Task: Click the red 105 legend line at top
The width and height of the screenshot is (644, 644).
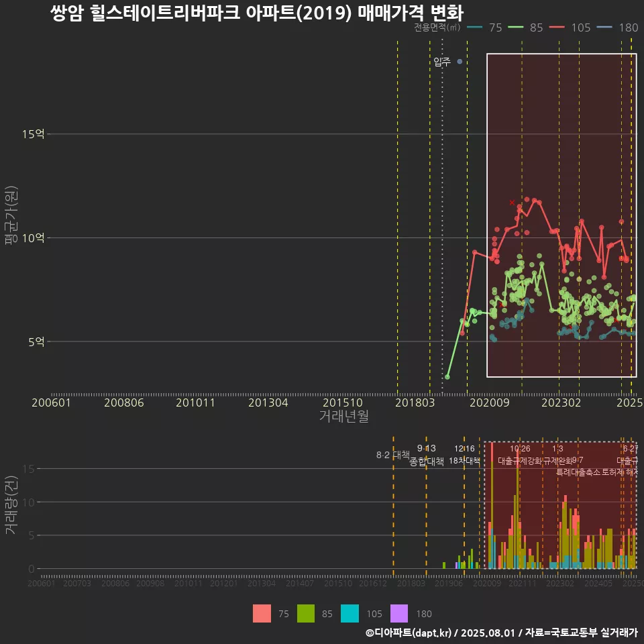Action: point(557,28)
